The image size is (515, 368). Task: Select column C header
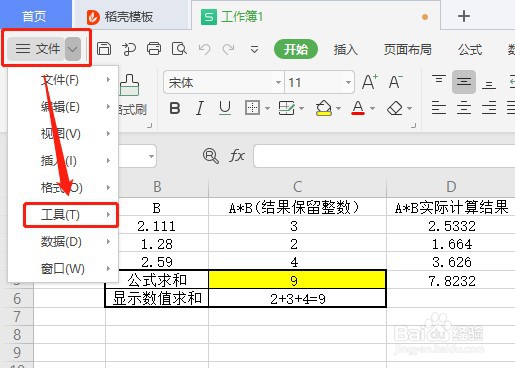(297, 187)
